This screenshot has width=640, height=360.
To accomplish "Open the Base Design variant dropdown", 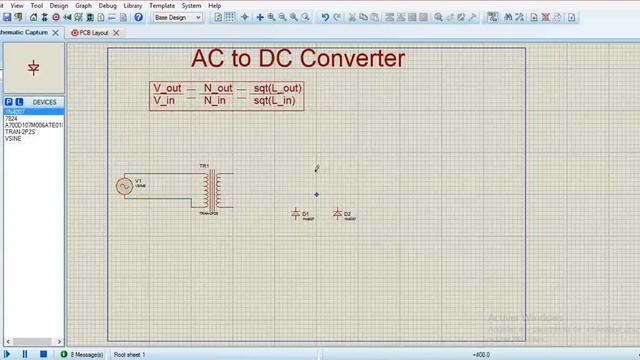I will tap(178, 18).
